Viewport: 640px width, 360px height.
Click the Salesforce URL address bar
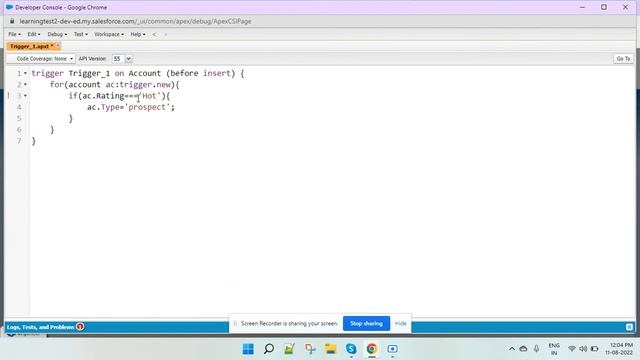pos(135,21)
